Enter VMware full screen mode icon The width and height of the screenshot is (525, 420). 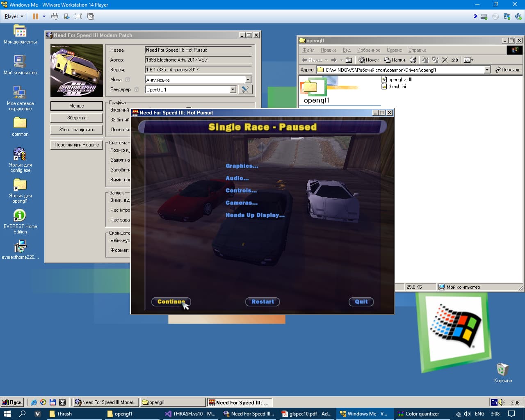coord(78,16)
